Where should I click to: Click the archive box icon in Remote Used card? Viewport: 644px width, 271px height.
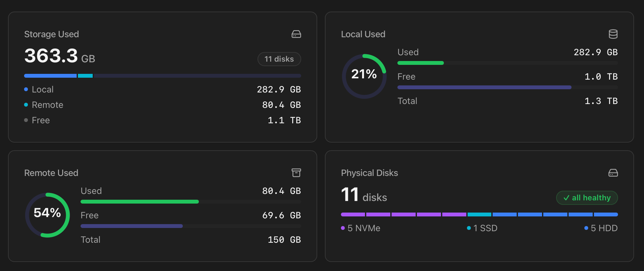click(x=296, y=173)
